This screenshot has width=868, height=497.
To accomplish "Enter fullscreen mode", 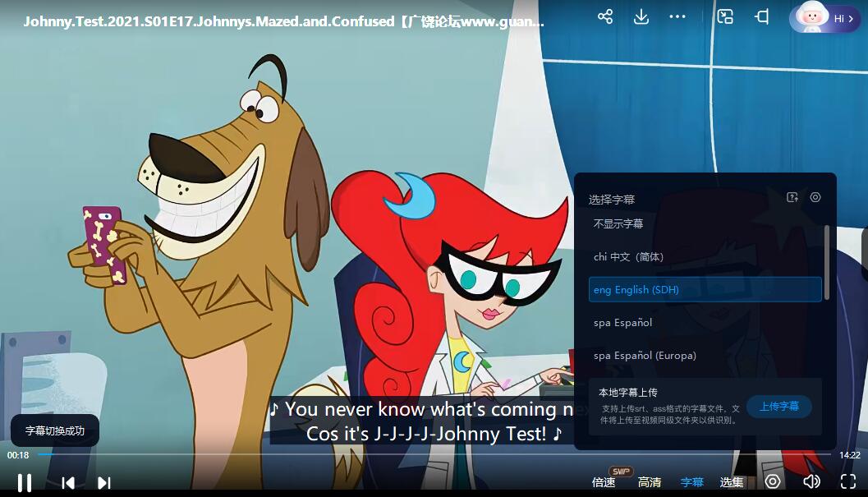I will click(848, 481).
